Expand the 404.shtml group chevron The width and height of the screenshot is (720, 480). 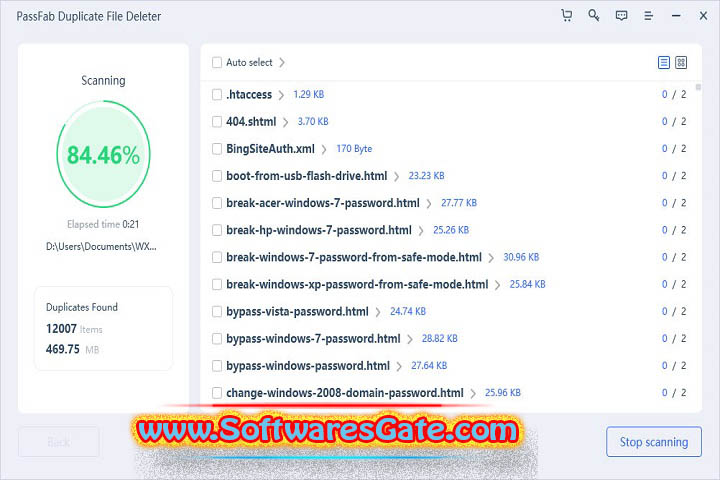[285, 122]
